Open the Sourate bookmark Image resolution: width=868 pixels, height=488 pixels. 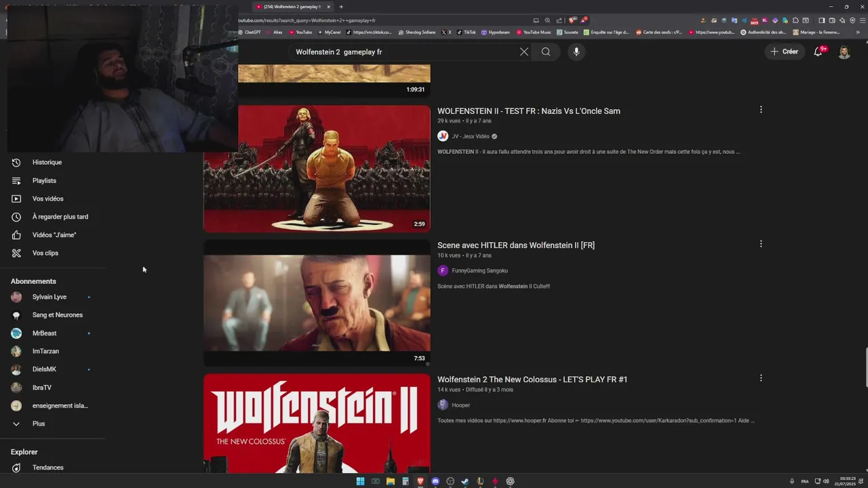pos(568,32)
